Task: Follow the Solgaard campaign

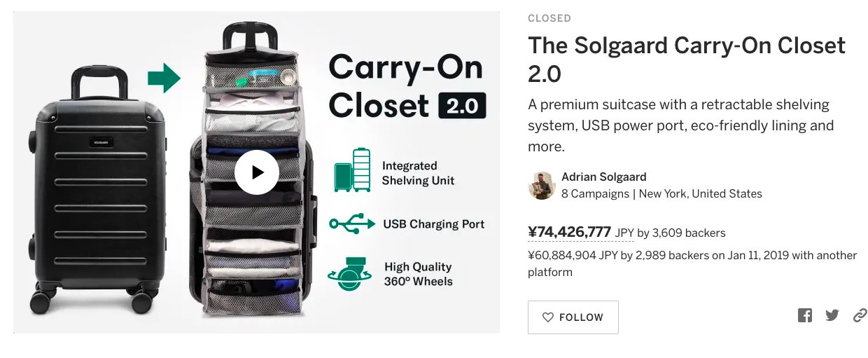Action: pos(573,317)
